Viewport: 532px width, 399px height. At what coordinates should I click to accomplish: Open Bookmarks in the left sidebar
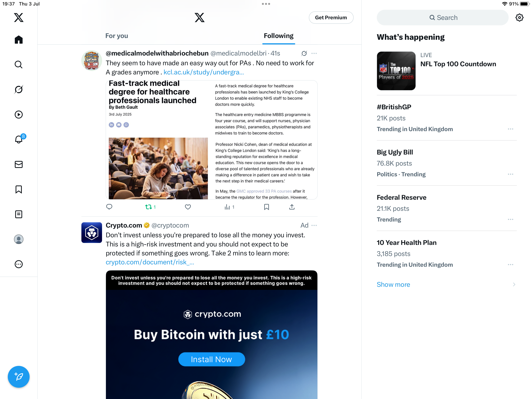pos(18,189)
